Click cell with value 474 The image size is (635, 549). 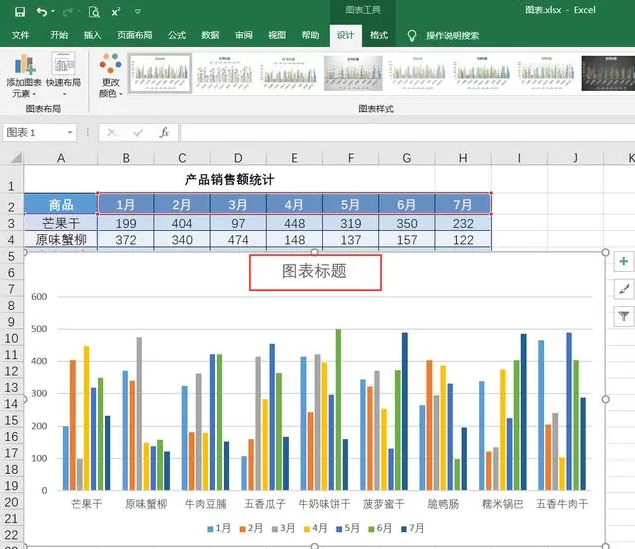[238, 240]
